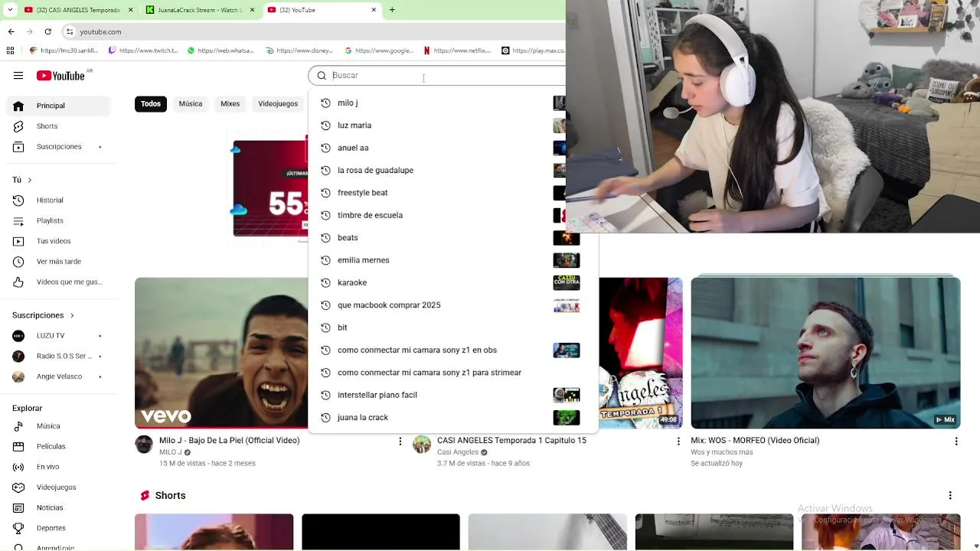Click the youtube.com address bar
This screenshot has width=980, height=551.
(314, 31)
